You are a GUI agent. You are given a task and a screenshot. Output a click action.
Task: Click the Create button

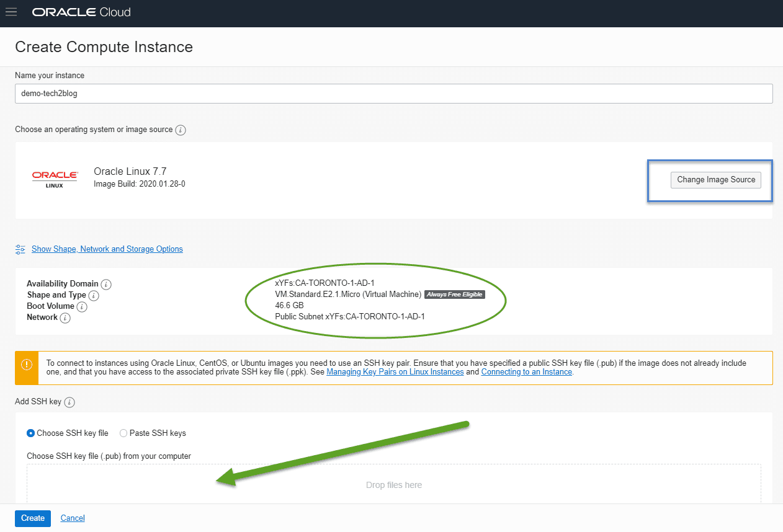tap(33, 518)
